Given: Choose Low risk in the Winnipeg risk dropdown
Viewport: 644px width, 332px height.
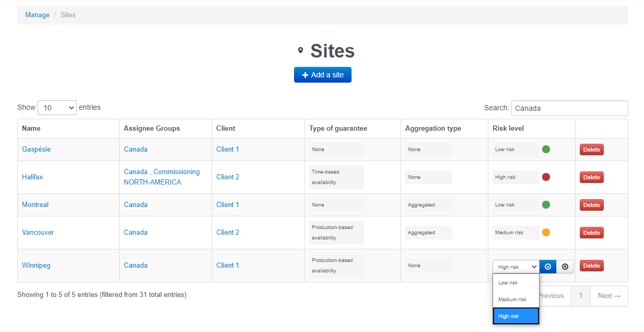Looking at the screenshot, I should tap(508, 282).
